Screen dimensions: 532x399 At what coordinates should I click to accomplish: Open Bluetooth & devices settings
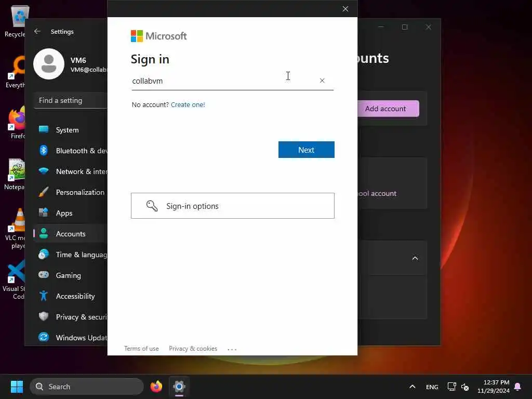(x=70, y=150)
